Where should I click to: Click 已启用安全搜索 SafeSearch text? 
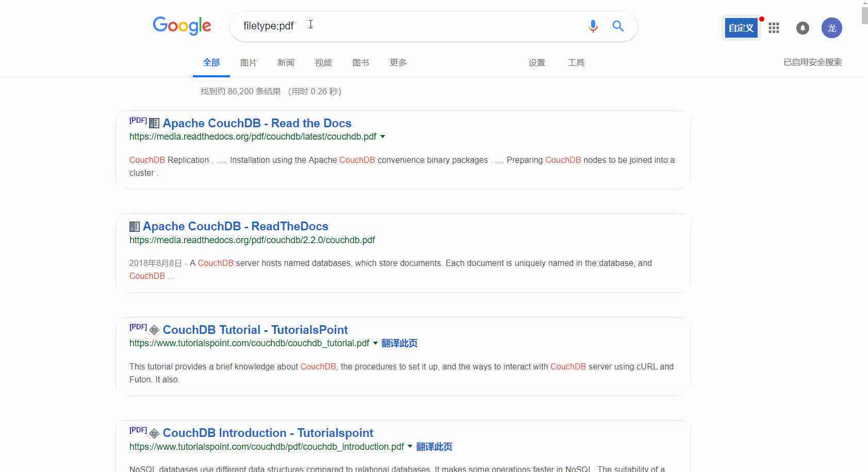[813, 62]
